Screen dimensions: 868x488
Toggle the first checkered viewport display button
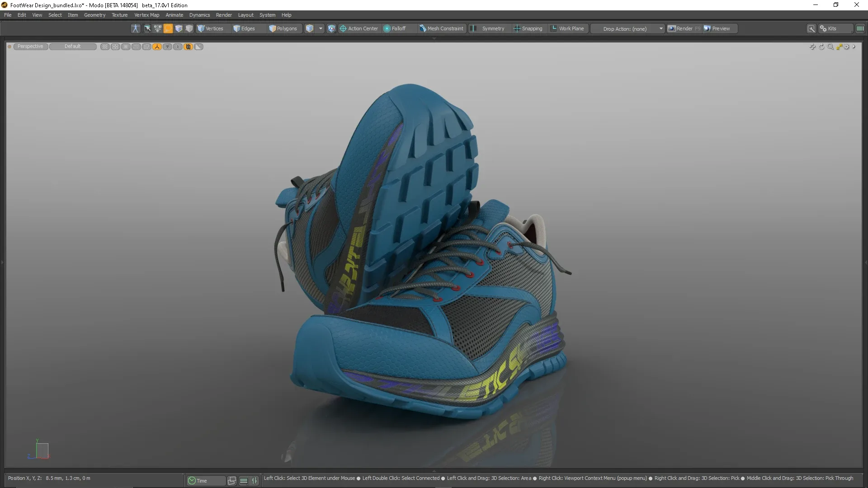tap(105, 47)
